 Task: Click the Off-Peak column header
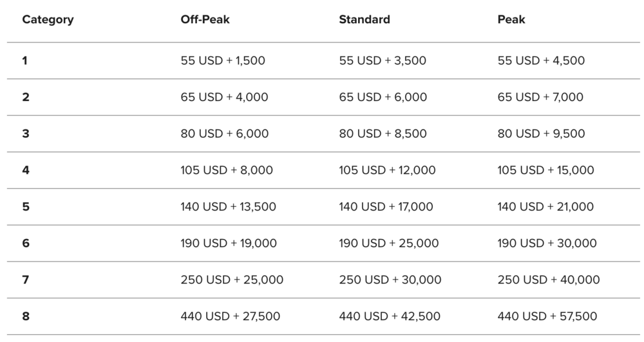[205, 19]
